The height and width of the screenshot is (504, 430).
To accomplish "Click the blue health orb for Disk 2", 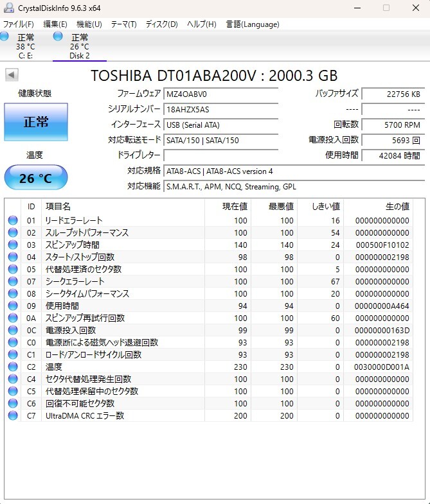I will [58, 36].
